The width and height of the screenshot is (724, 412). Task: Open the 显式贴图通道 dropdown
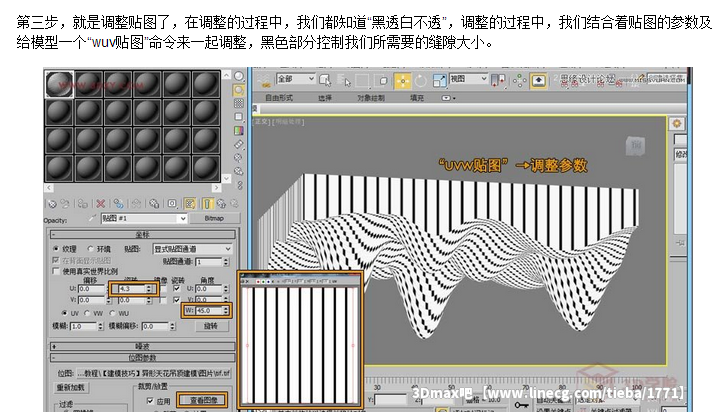[192, 248]
